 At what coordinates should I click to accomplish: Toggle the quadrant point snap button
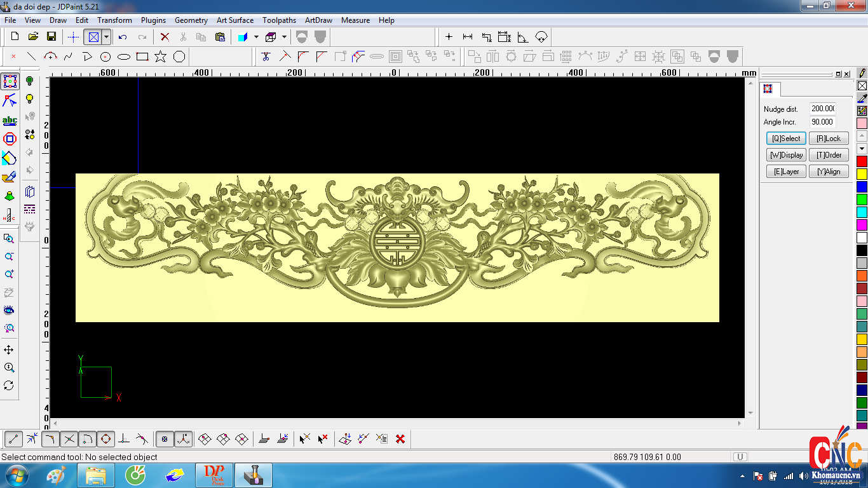pos(105,438)
